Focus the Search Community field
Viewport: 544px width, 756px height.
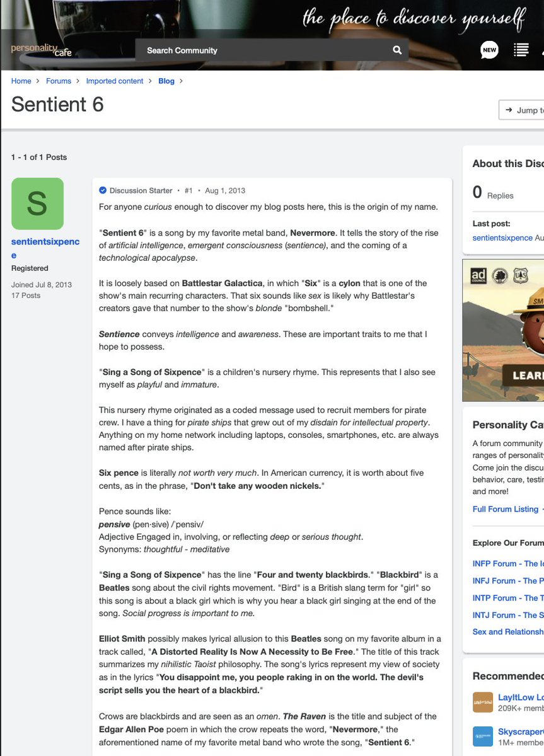point(271,50)
